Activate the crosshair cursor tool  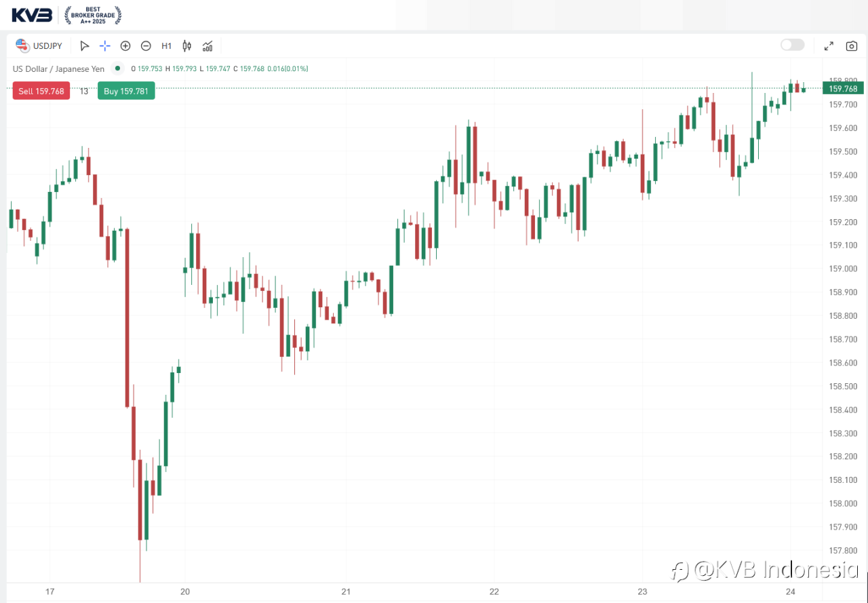pos(105,46)
